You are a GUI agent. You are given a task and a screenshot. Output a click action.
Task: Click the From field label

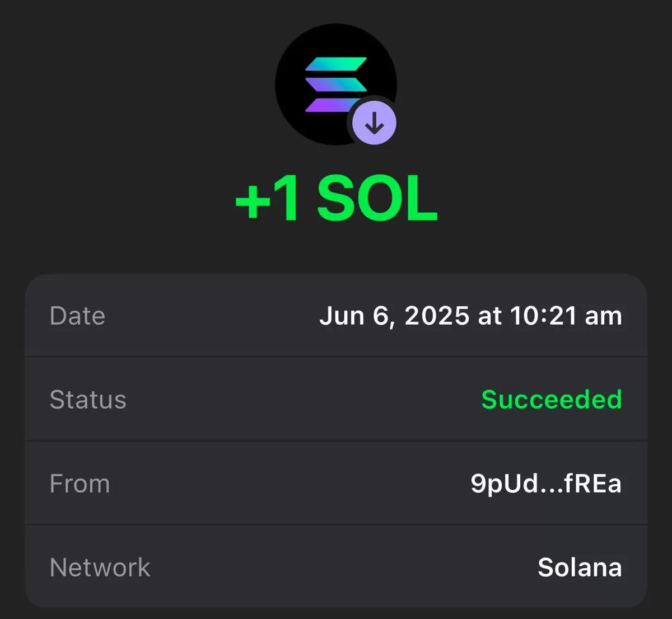(x=80, y=484)
